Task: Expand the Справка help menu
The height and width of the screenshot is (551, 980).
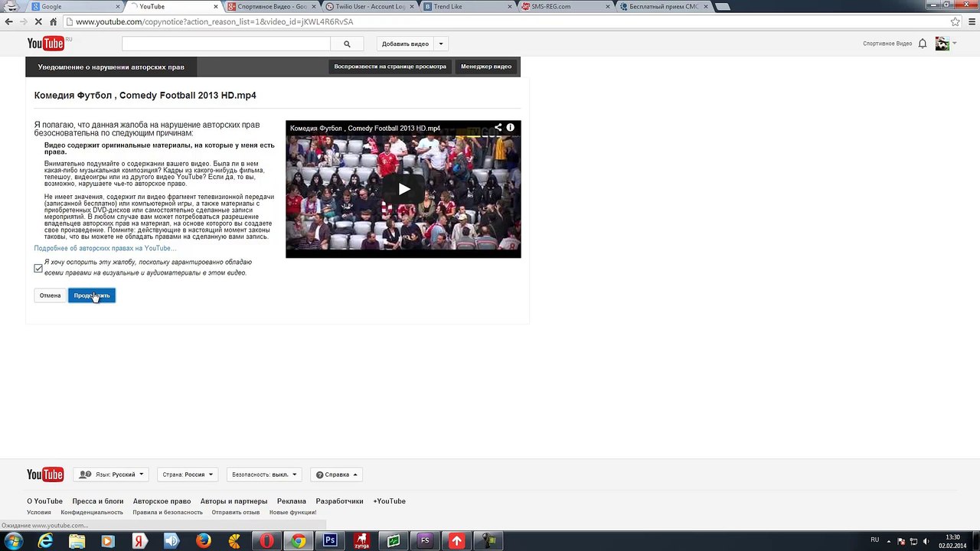Action: (x=337, y=474)
